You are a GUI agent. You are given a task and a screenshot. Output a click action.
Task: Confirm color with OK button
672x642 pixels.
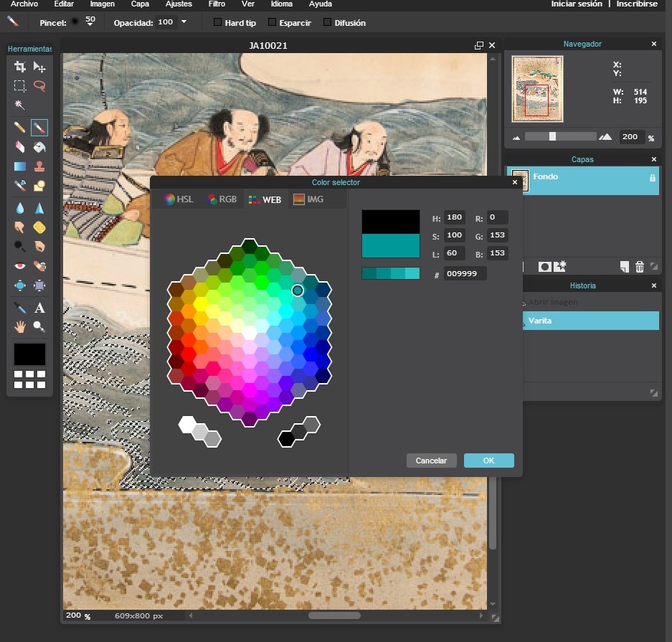[x=489, y=461]
